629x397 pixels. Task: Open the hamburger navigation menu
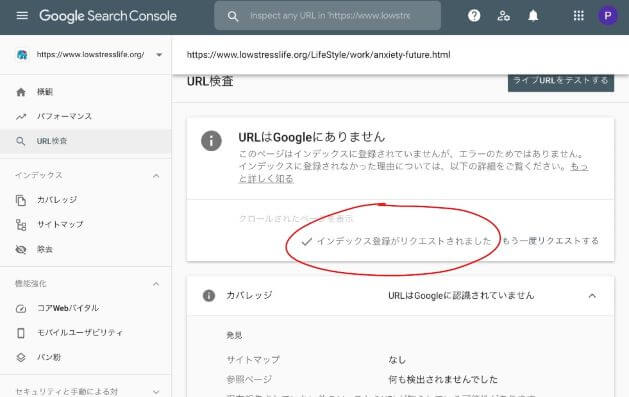click(22, 16)
